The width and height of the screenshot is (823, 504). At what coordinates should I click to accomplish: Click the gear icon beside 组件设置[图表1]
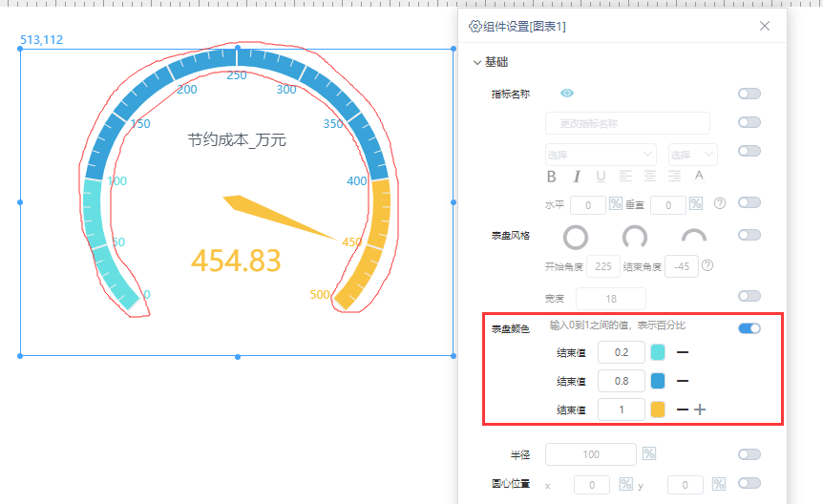click(x=475, y=27)
